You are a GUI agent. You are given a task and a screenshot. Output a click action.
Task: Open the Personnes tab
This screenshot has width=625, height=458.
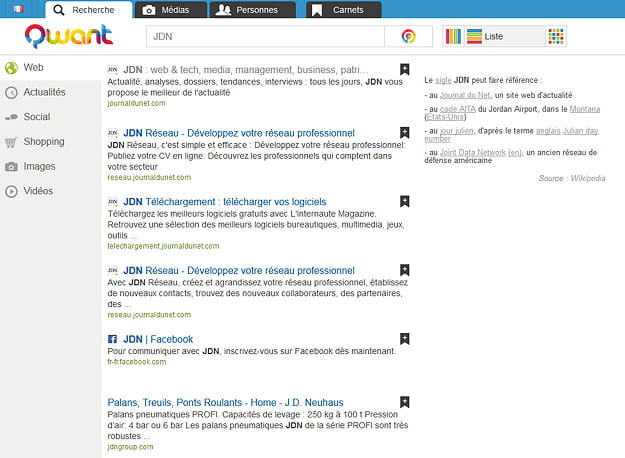[253, 10]
